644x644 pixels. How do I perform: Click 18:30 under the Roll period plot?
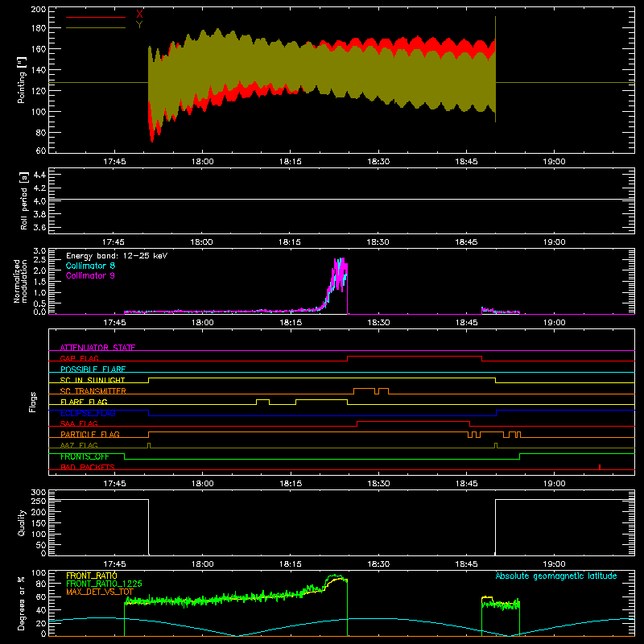378,242
